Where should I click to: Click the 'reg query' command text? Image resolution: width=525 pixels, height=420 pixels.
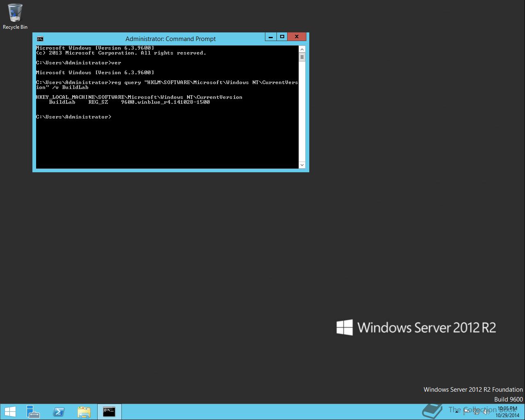(126, 82)
